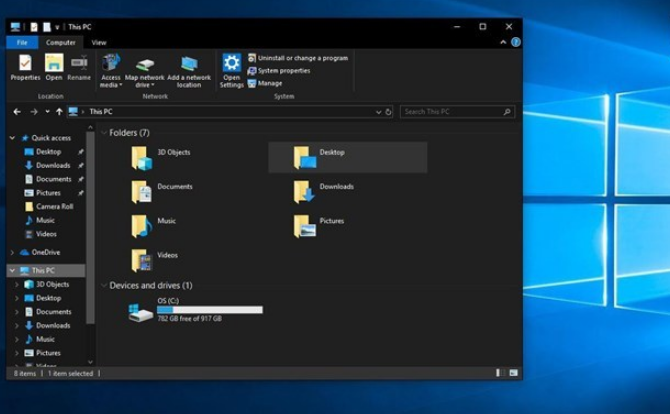
Task: Click the This PC title bar icon
Action: [x=15, y=27]
